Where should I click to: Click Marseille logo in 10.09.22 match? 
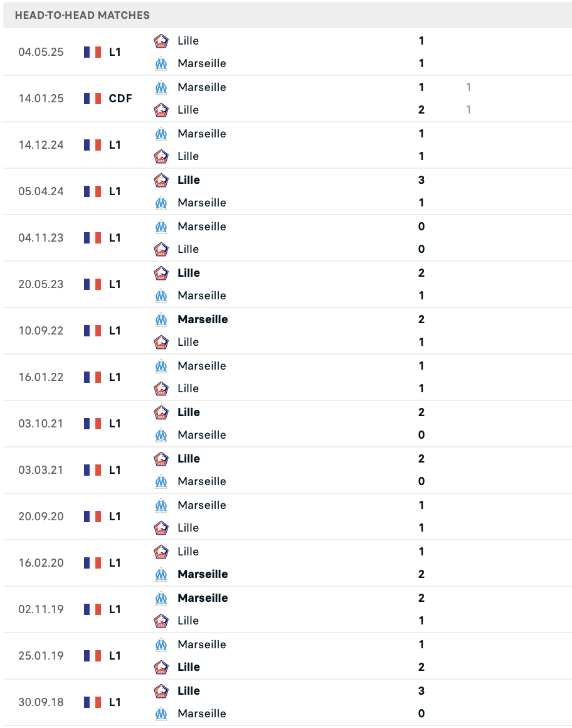point(161,319)
